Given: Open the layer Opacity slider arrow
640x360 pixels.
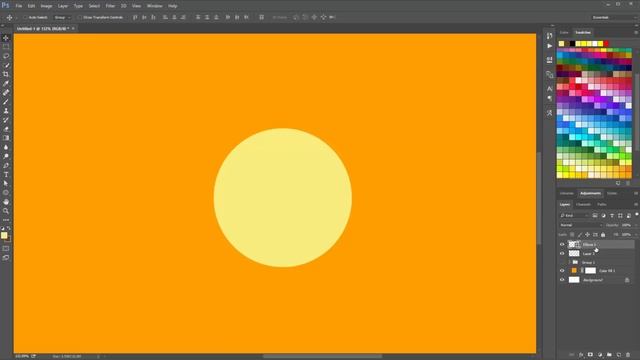Looking at the screenshot, I should [636, 225].
